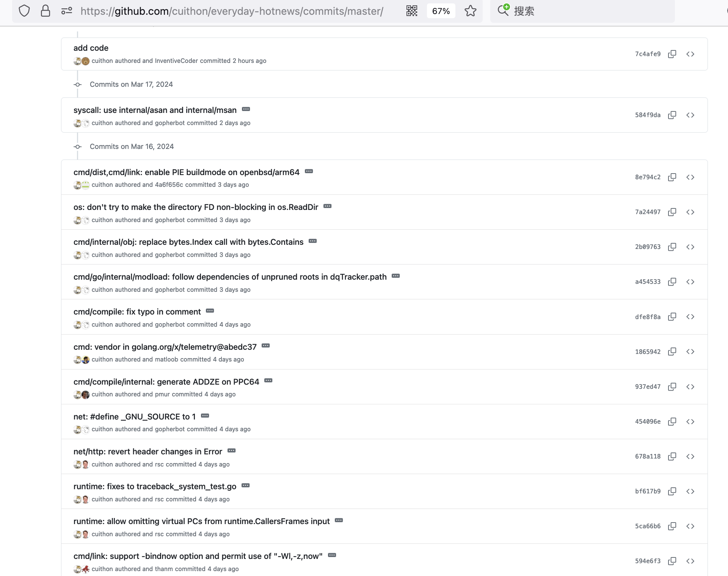Browse repository at commit 584f9da

pos(690,115)
